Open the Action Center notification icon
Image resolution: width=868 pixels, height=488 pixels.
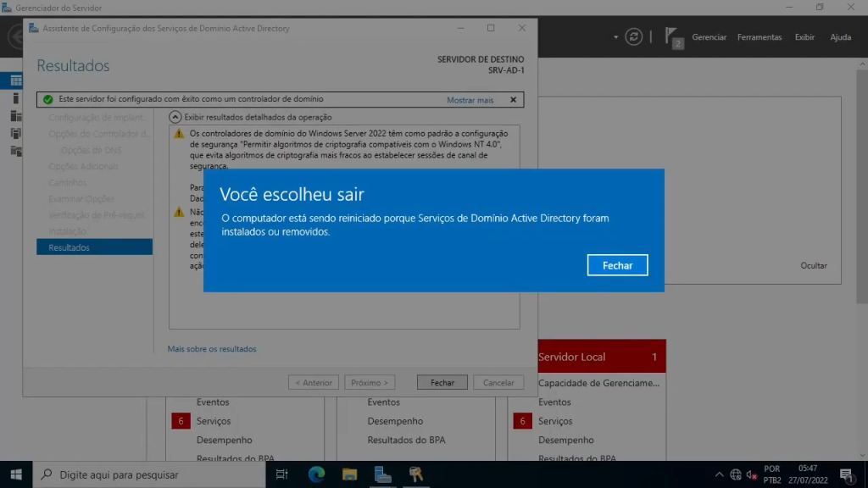click(847, 474)
